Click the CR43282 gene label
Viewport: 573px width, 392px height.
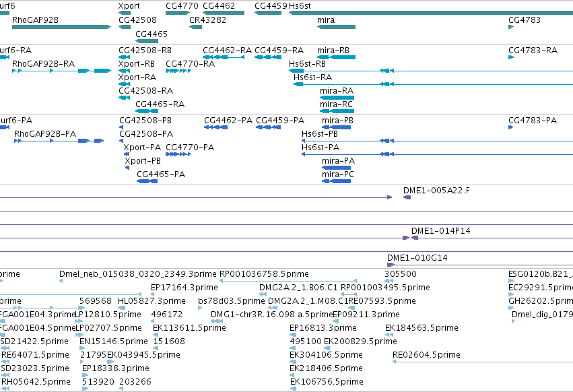tap(207, 20)
